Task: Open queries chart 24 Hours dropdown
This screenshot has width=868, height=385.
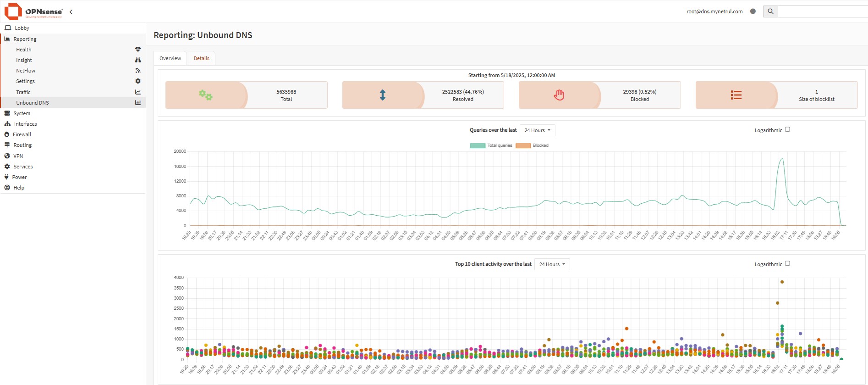Action: tap(537, 130)
